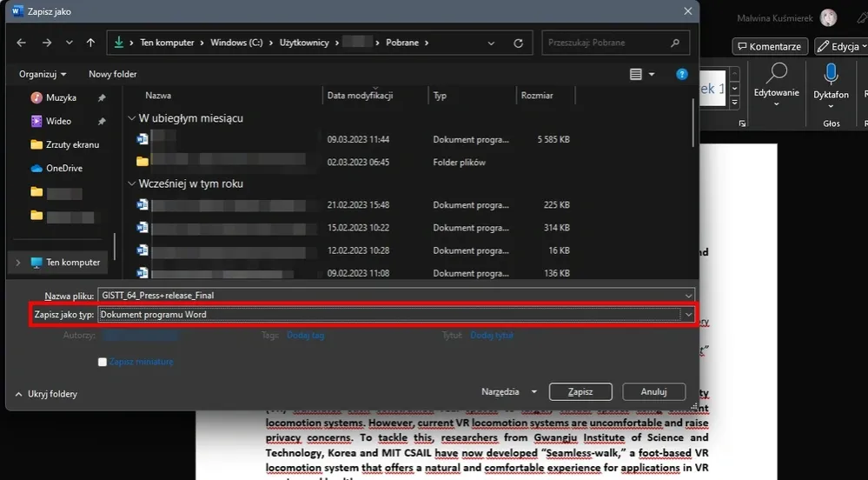
Task: Open the Edytowanie search tool
Action: pyautogui.click(x=776, y=74)
